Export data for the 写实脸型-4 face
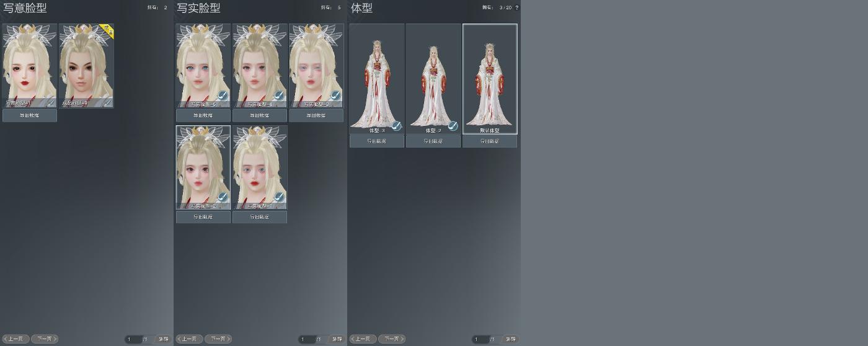Image resolution: width=868 pixels, height=346 pixels. click(260, 115)
